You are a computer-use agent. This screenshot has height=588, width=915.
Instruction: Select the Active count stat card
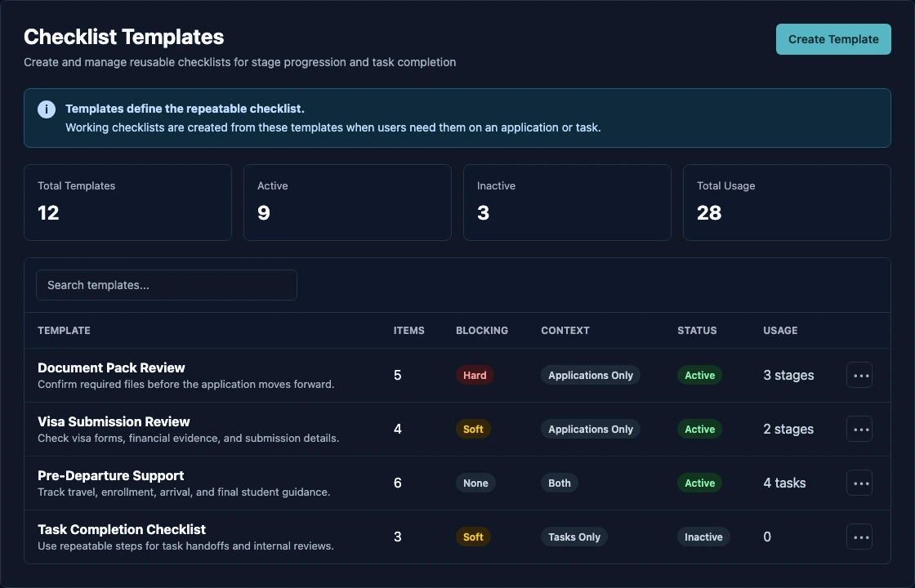click(347, 203)
